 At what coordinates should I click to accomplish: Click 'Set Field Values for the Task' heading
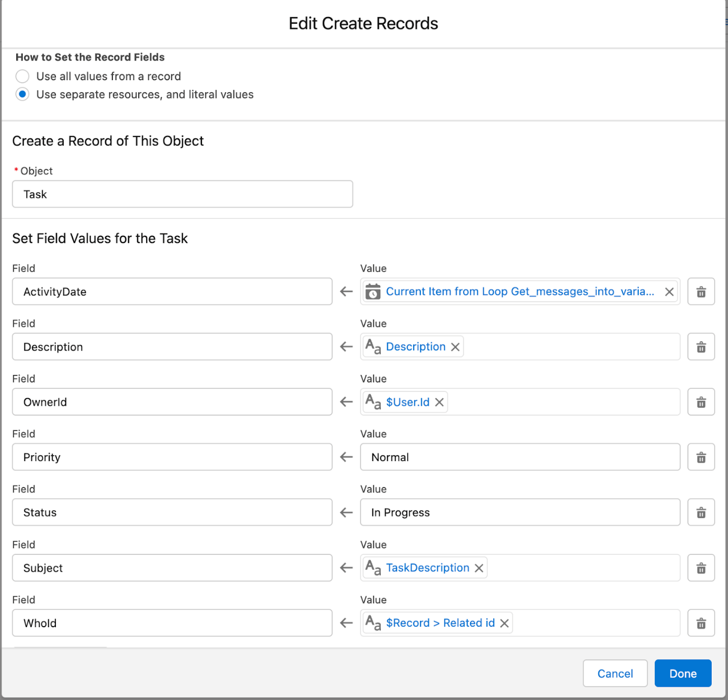100,238
